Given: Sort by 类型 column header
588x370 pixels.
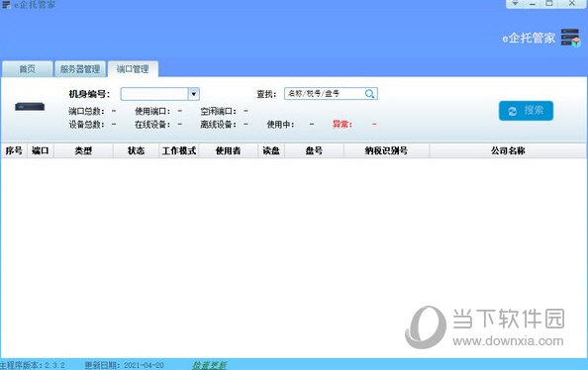Looking at the screenshot, I should tap(83, 150).
